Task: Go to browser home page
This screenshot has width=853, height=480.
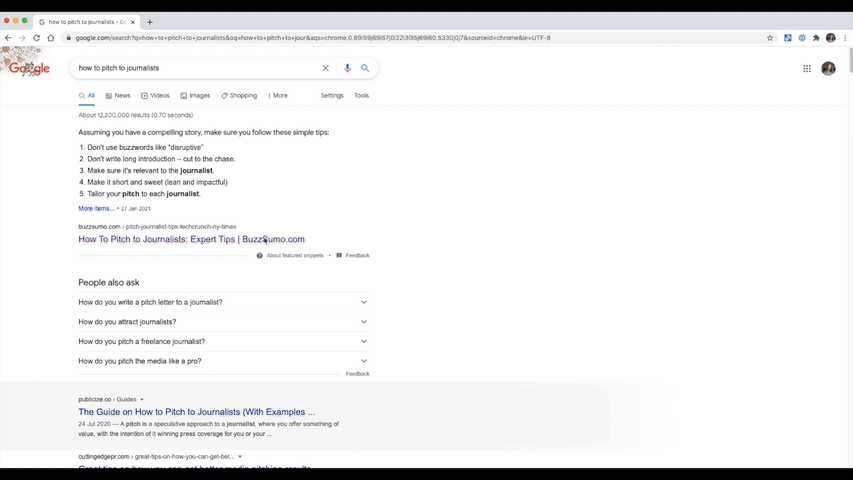Action: (x=51, y=38)
